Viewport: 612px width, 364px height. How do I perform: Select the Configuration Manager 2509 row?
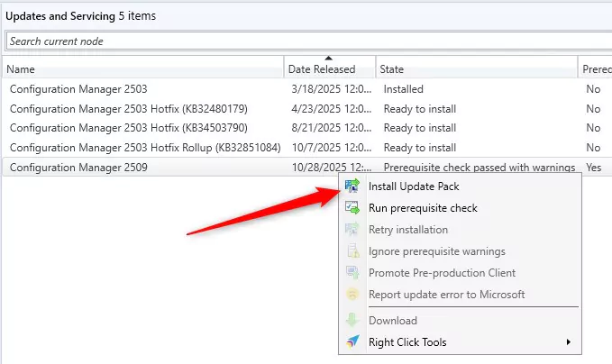pos(306,167)
